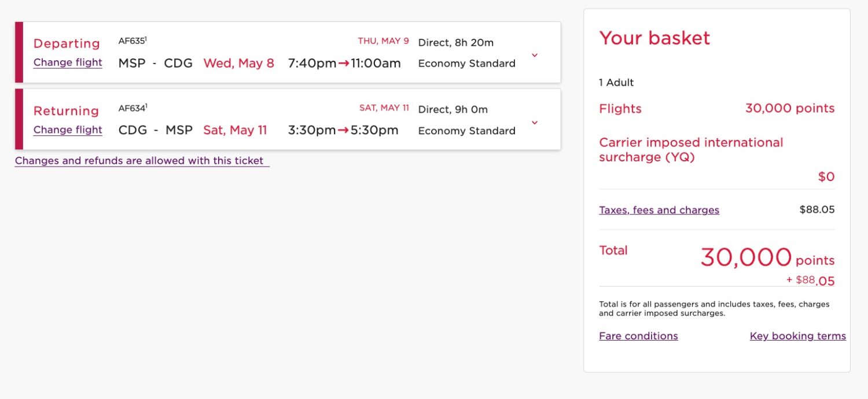Select the Departing flight card
Viewport: 868px width, 399px height.
coord(289,52)
